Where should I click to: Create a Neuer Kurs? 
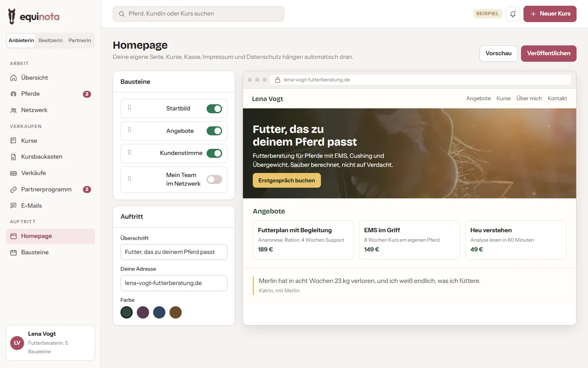click(x=550, y=14)
